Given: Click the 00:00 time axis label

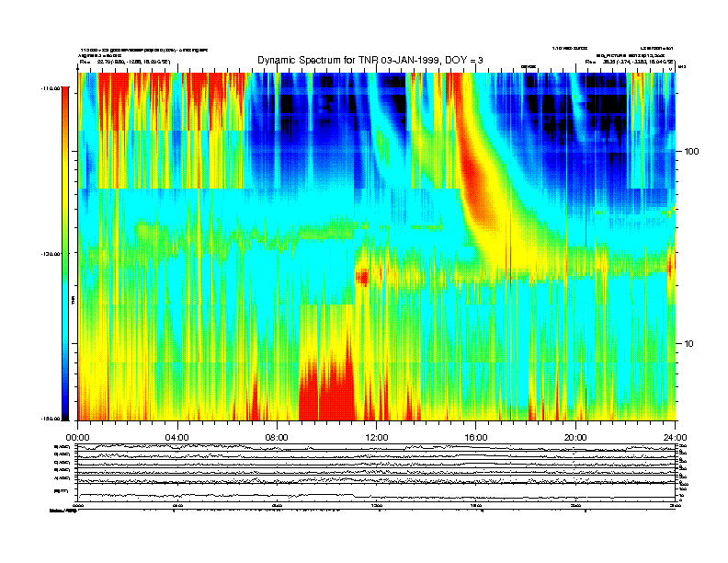Looking at the screenshot, I should [77, 438].
